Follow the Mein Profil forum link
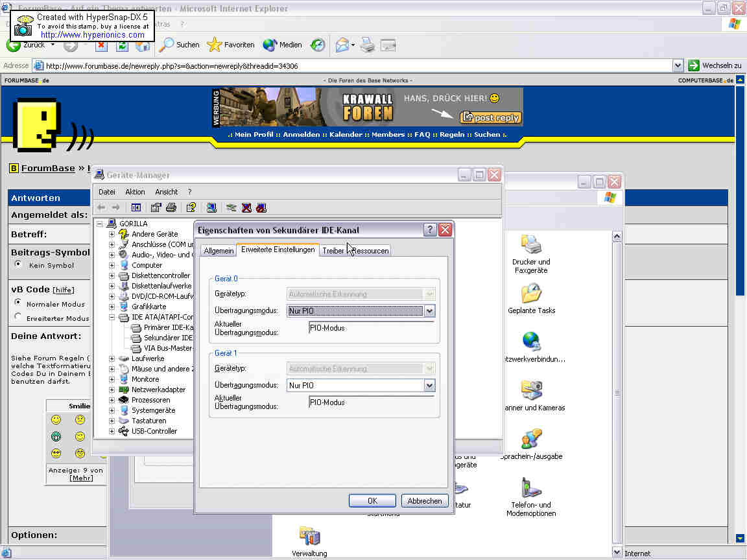The height and width of the screenshot is (560, 747). coord(254,135)
